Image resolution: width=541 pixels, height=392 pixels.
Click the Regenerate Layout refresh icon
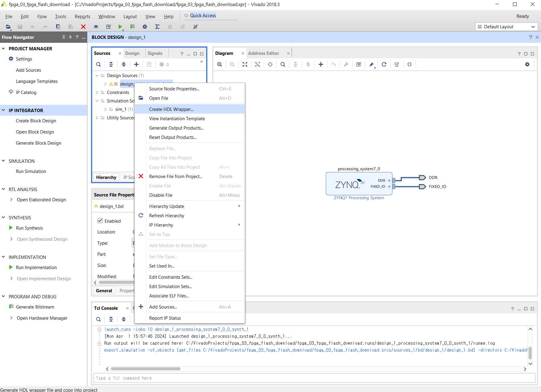[x=384, y=64]
